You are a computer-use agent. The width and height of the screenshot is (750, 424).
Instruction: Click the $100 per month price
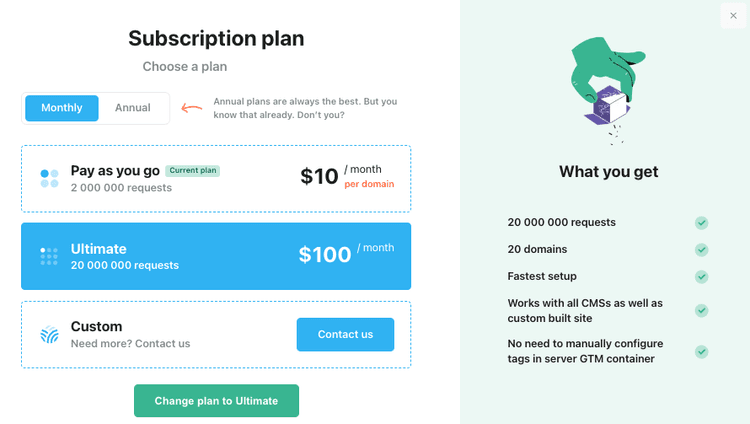[x=325, y=254]
